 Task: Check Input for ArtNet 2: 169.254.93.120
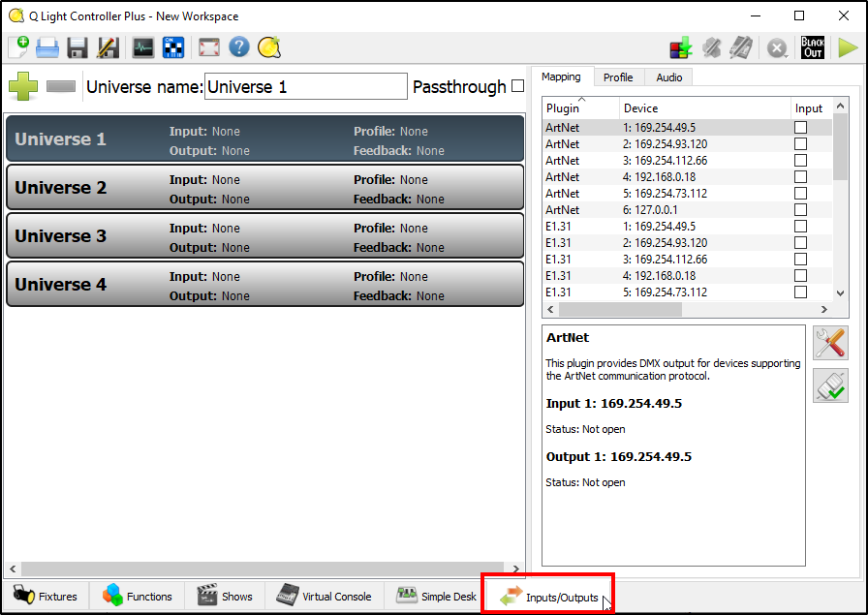coord(800,144)
